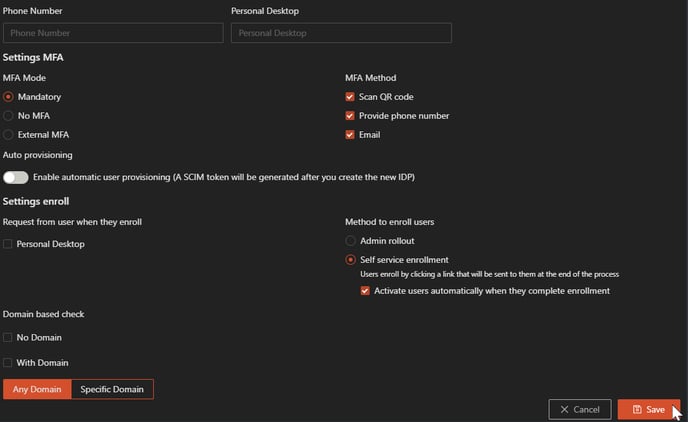Click the floppy disk icon on Save

[x=637, y=409]
